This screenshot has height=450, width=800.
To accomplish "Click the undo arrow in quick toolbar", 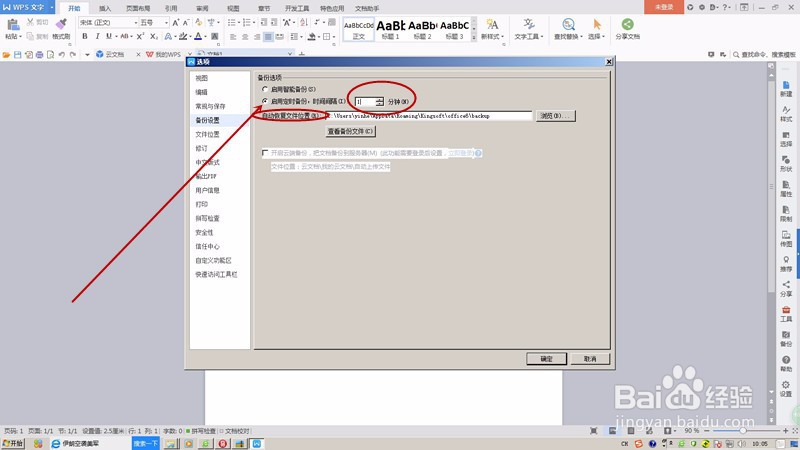I will coord(62,54).
